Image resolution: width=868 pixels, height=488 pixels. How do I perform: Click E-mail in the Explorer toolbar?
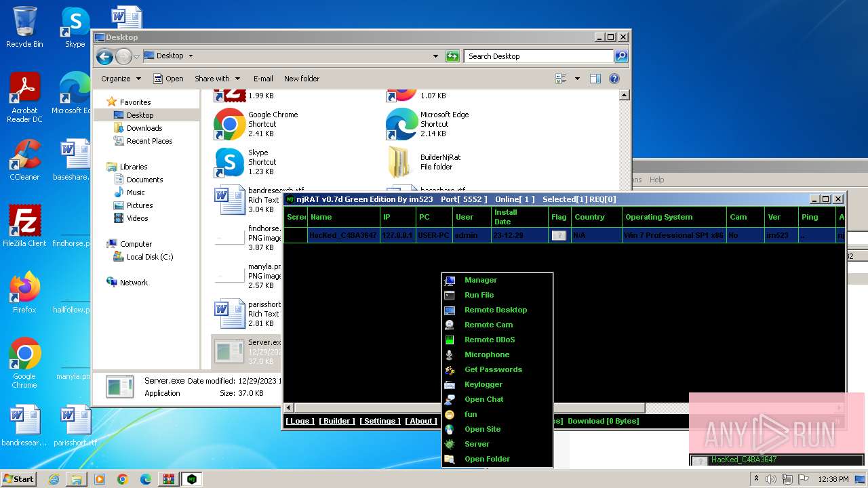[263, 79]
